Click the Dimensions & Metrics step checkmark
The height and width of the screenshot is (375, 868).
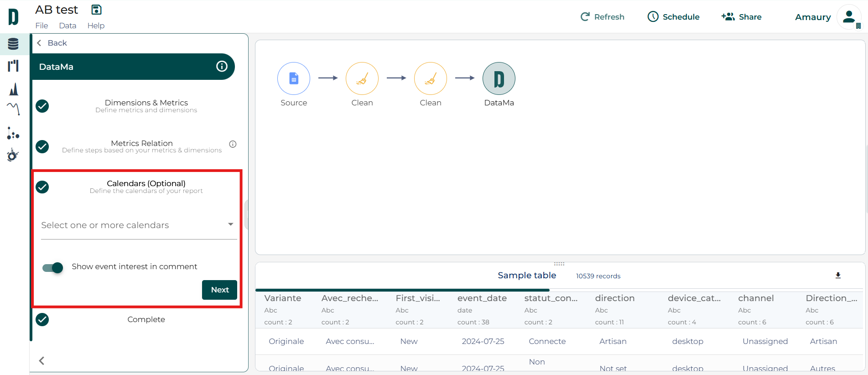click(x=42, y=106)
